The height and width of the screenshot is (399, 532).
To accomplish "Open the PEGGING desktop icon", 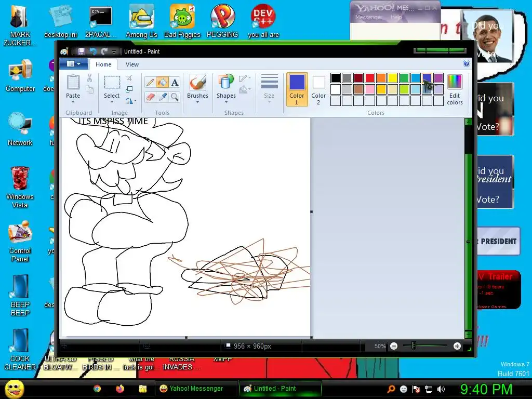I will point(222,21).
